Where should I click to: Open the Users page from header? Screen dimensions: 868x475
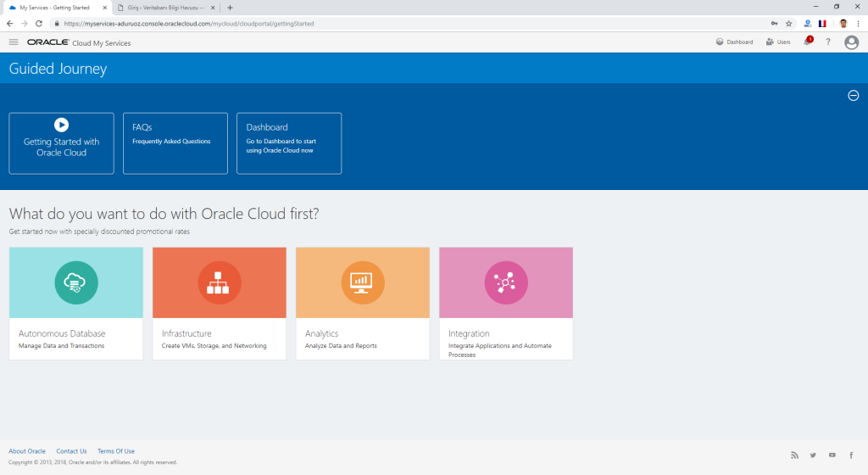[778, 42]
